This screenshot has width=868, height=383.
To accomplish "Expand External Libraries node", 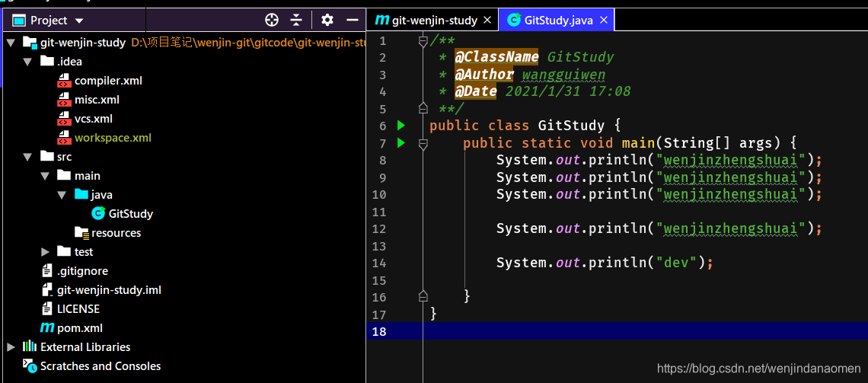I will tap(11, 347).
